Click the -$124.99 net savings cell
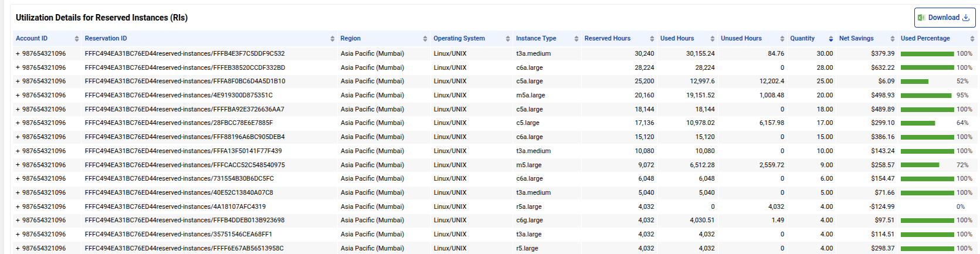The width and height of the screenshot is (980, 254). point(881,206)
